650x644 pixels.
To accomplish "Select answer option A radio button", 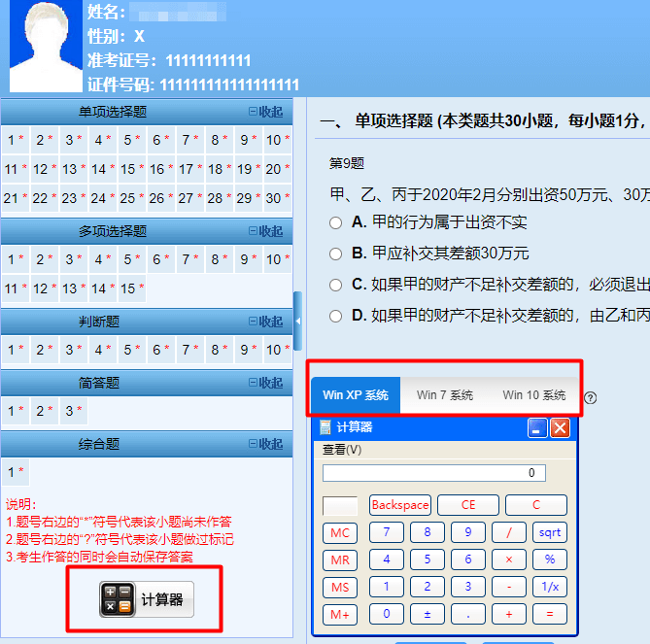I will [x=335, y=222].
